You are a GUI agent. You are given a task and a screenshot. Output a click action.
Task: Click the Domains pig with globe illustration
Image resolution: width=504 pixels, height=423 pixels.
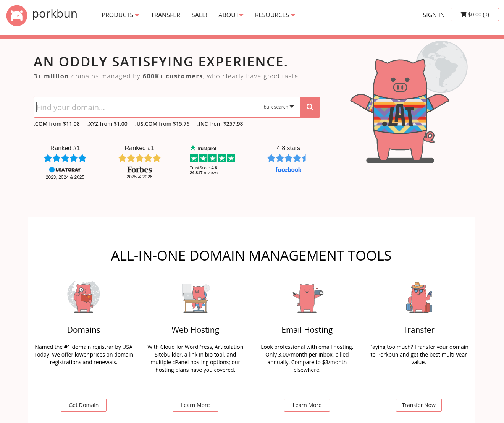84,297
